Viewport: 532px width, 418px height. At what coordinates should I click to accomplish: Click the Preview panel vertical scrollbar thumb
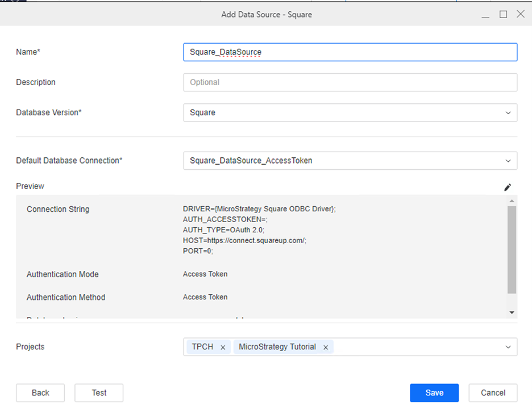click(512, 250)
